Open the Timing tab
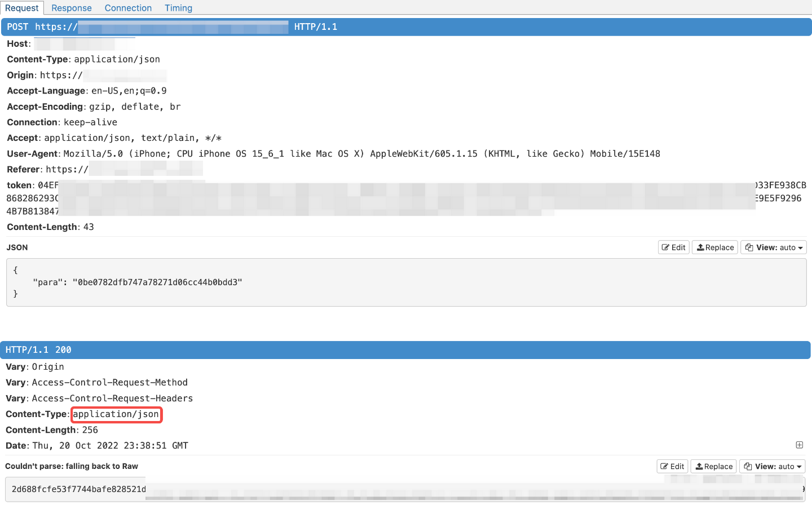The width and height of the screenshot is (812, 505). tap(178, 8)
